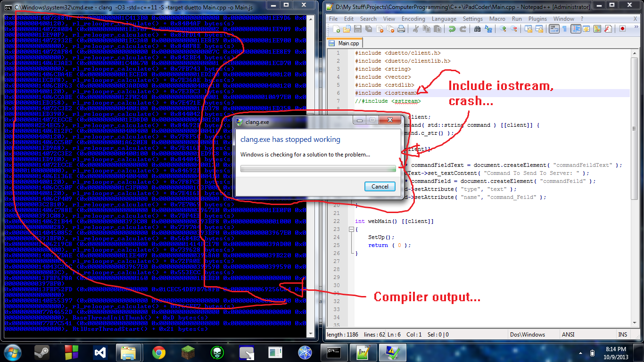Open the Replace tool in the toolbar
The width and height of the screenshot is (644, 362).
click(x=488, y=29)
